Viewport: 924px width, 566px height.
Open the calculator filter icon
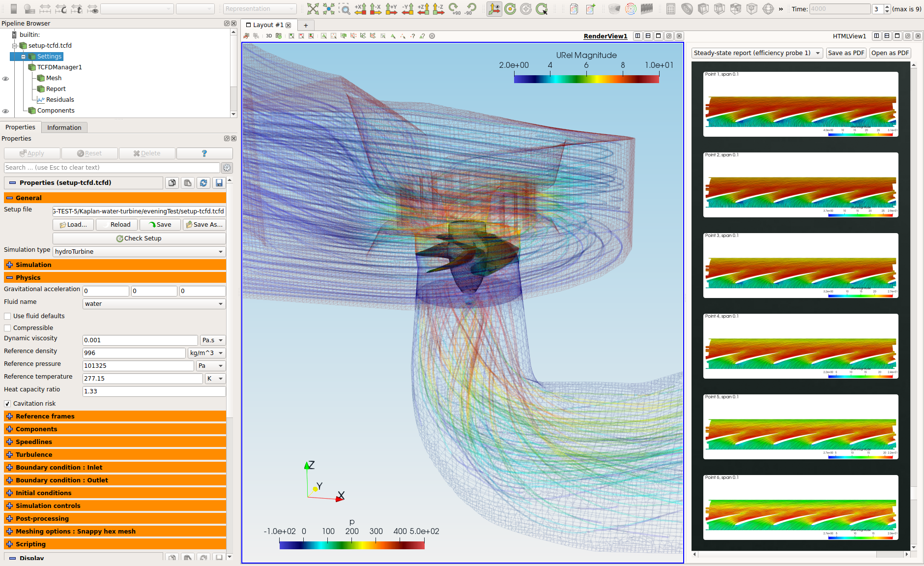tap(670, 9)
